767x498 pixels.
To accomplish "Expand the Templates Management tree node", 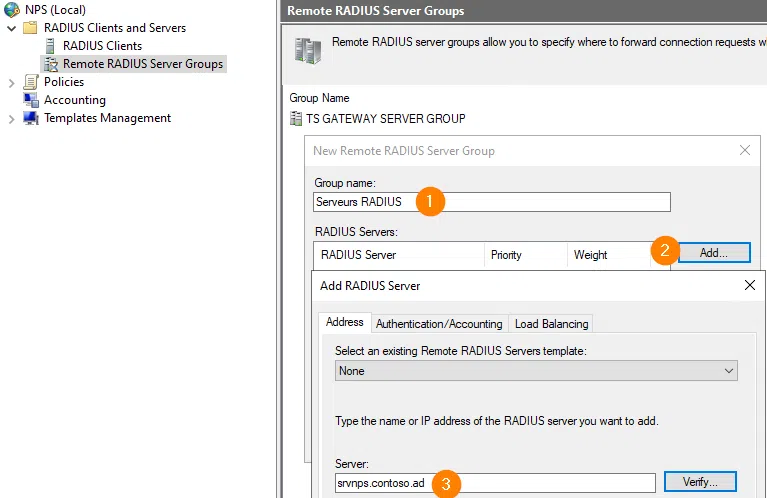I will pyautogui.click(x=11, y=118).
